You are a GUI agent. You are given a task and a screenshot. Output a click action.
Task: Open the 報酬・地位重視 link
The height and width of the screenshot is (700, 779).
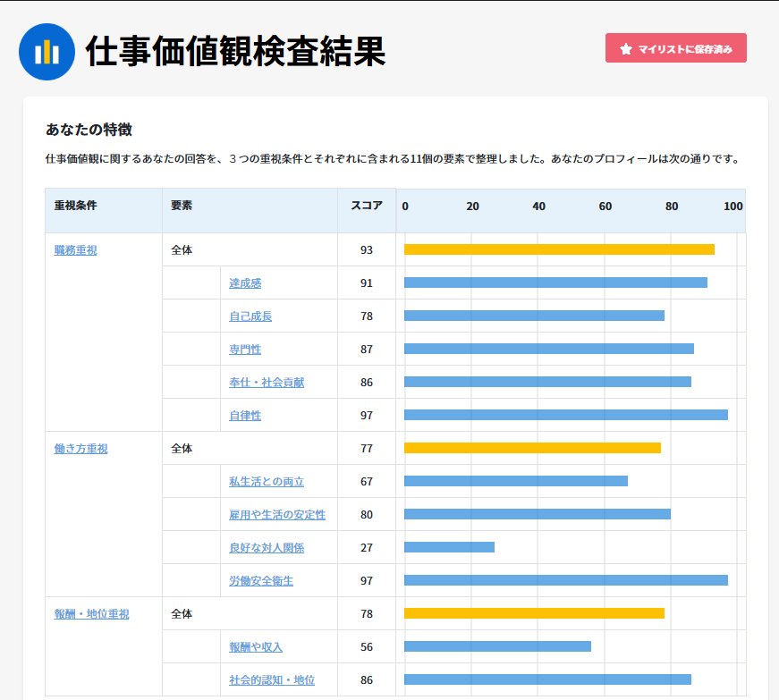click(x=91, y=613)
